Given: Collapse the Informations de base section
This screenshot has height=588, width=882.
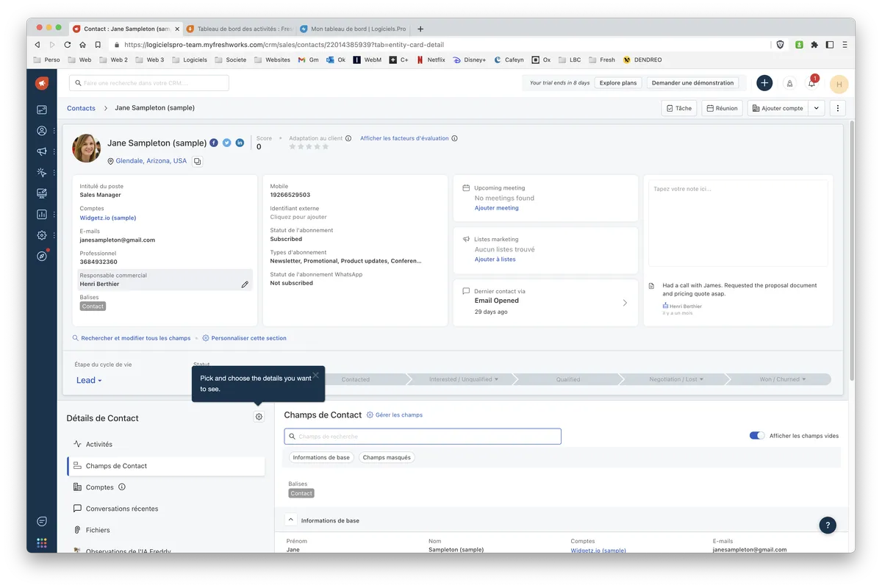Looking at the screenshot, I should [291, 520].
